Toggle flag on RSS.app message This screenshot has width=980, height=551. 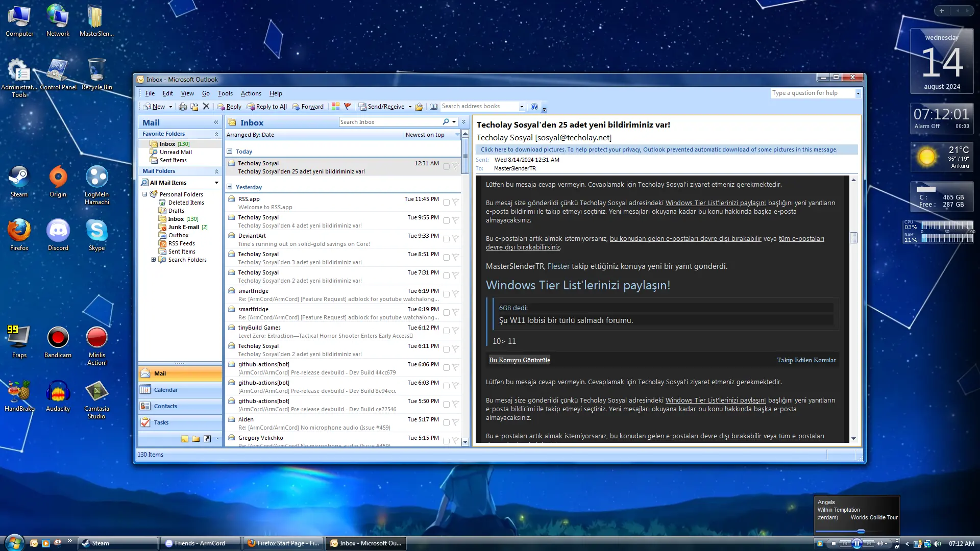(455, 202)
